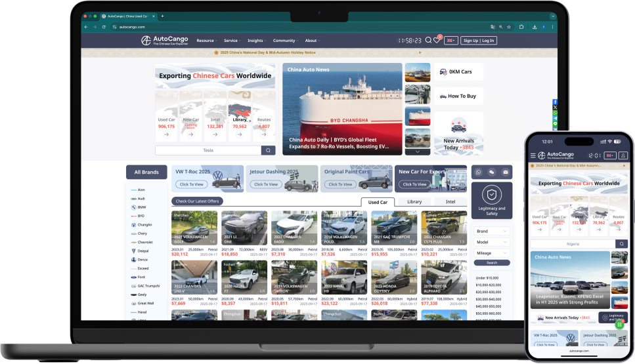The height and width of the screenshot is (364, 635).
Task: Tap the user account icon on phone
Action: pyautogui.click(x=623, y=155)
